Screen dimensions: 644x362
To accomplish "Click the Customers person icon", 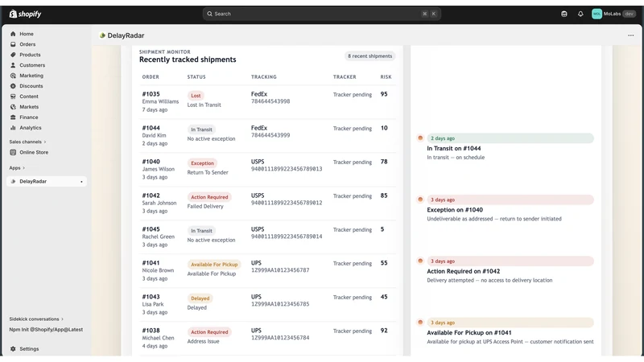I will pos(13,65).
